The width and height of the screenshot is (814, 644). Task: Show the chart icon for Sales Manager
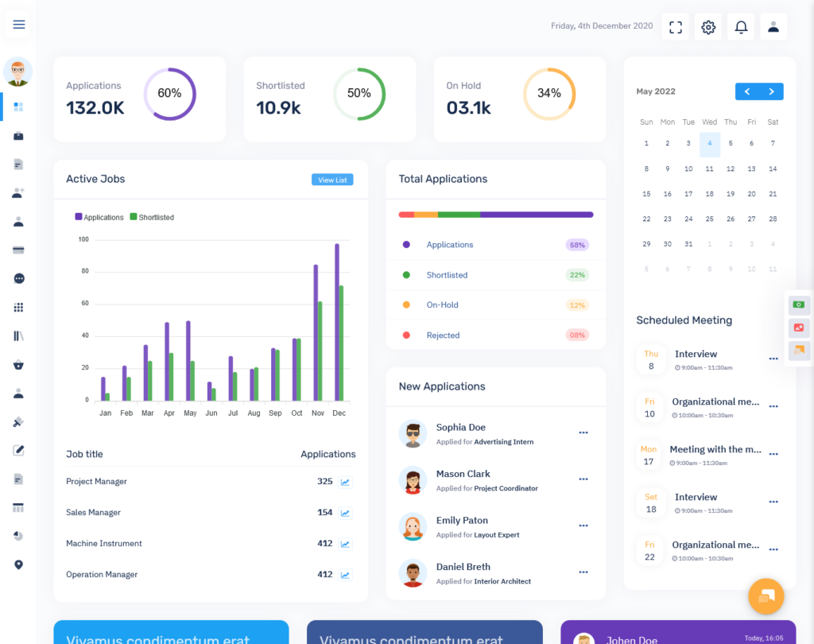(x=345, y=513)
